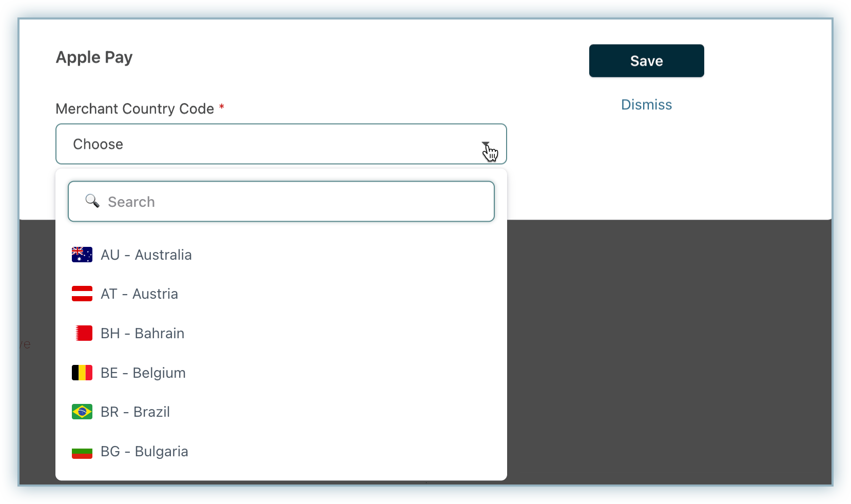This screenshot has width=851, height=504.
Task: Click the Apple Pay heading
Action: (x=94, y=57)
